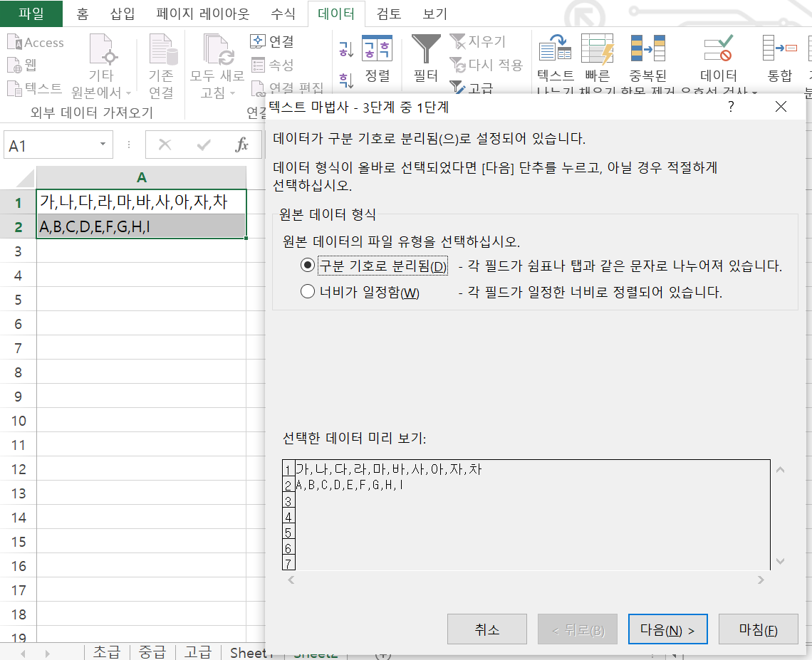812x660 pixels.
Task: Click preview row 1 text line
Action: 388,469
